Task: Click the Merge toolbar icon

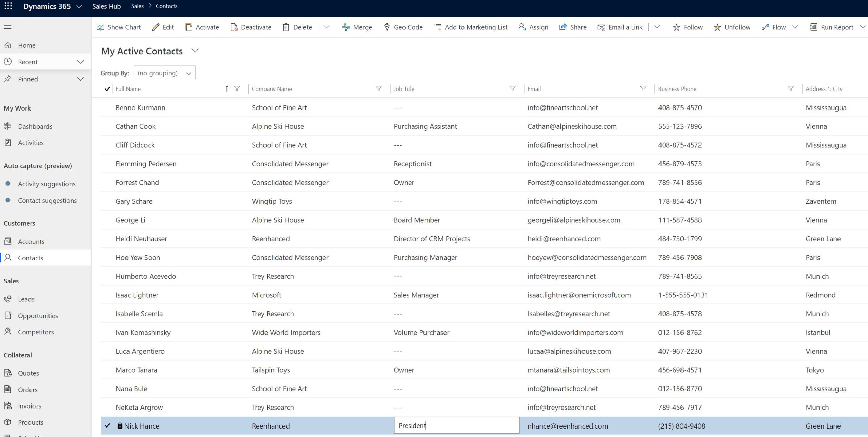Action: pyautogui.click(x=346, y=27)
